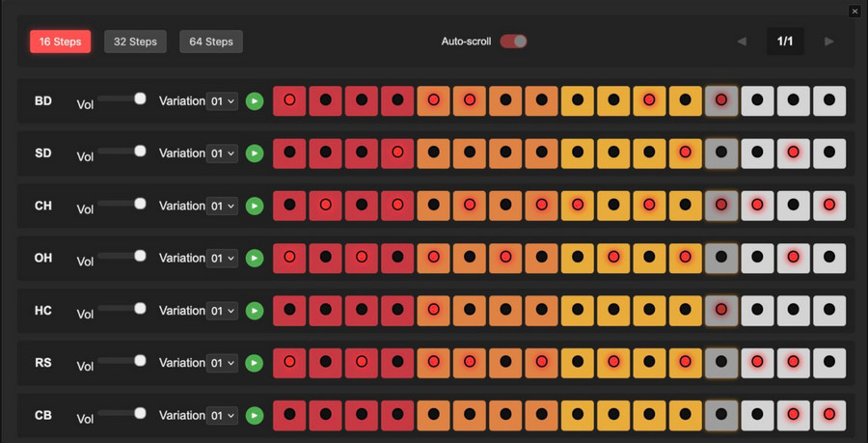Disable OH step 1
Image resolution: width=868 pixels, height=443 pixels.
coord(289,258)
